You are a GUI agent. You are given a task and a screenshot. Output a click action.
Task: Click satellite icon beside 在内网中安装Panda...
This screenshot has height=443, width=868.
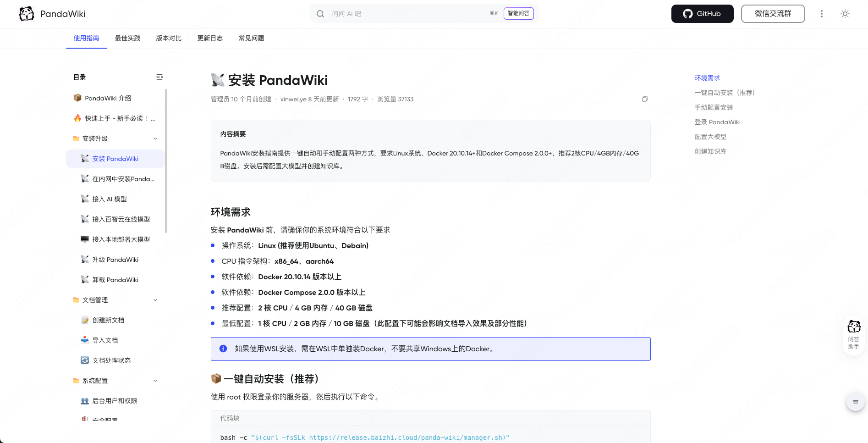tap(85, 178)
